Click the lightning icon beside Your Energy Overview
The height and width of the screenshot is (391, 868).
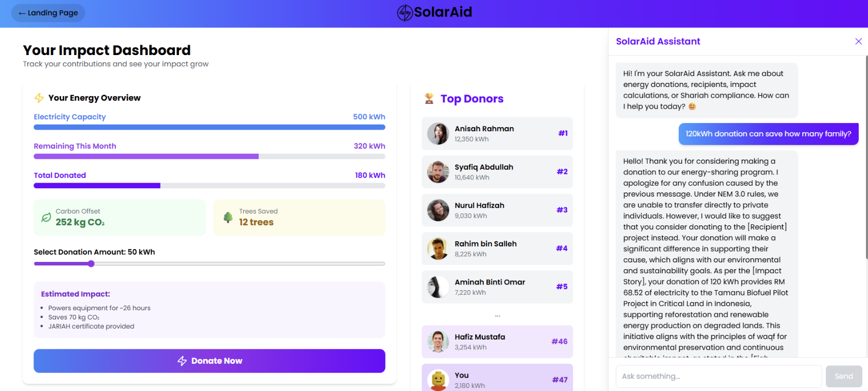(x=39, y=98)
